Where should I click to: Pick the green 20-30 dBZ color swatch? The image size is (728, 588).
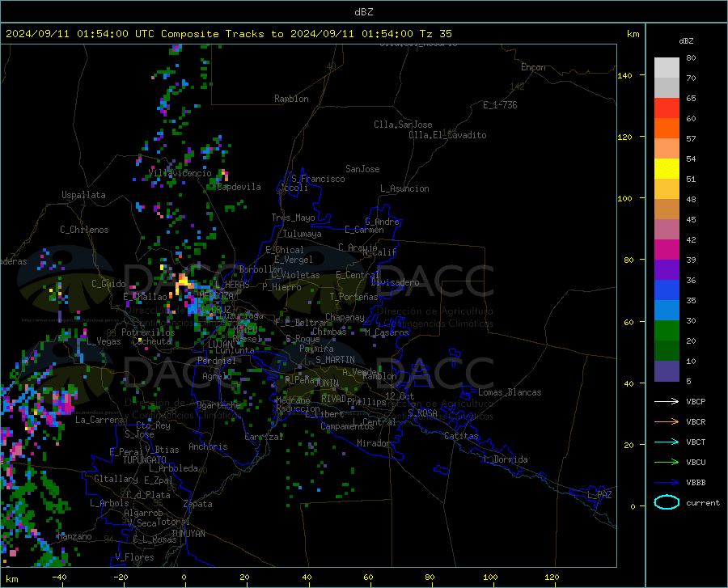tap(667, 331)
